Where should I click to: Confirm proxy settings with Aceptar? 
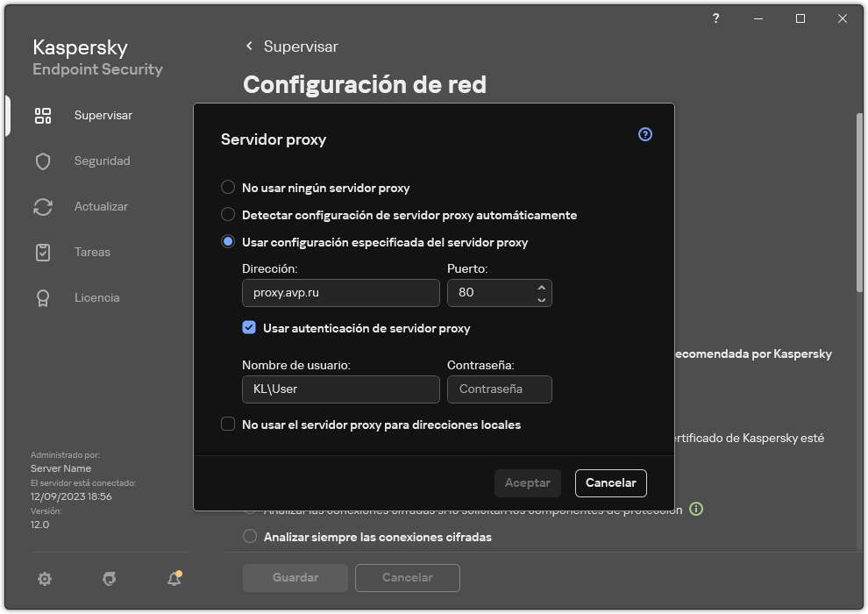(527, 482)
